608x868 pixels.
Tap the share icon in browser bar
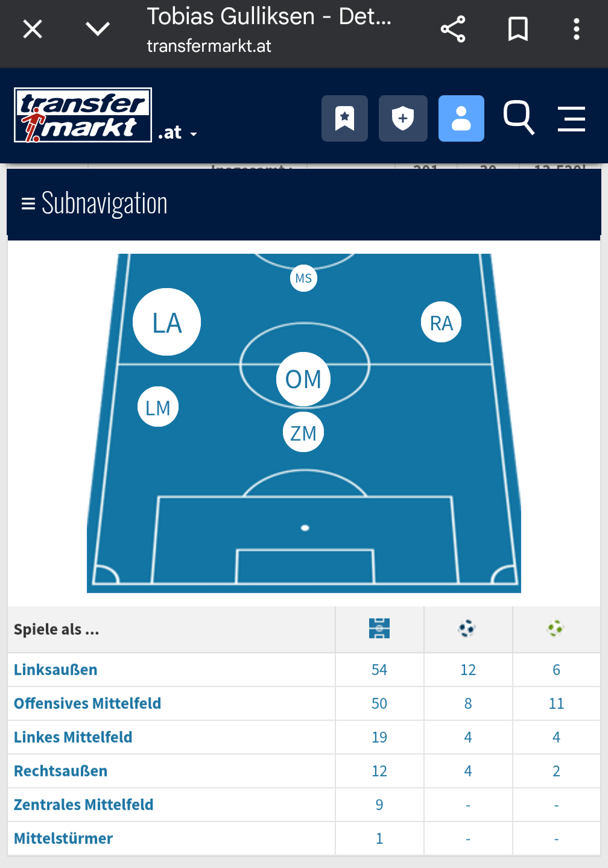tap(453, 29)
